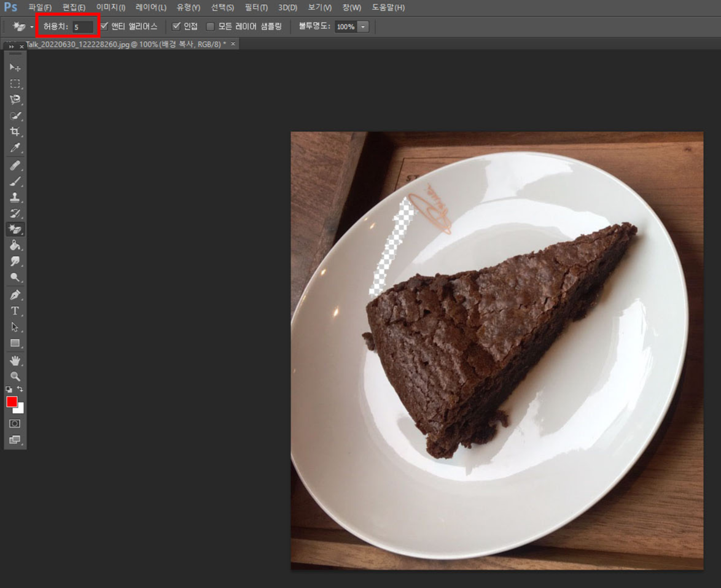Uncheck the 앤티 앨리어스 option
This screenshot has width=721, height=588.
point(104,26)
